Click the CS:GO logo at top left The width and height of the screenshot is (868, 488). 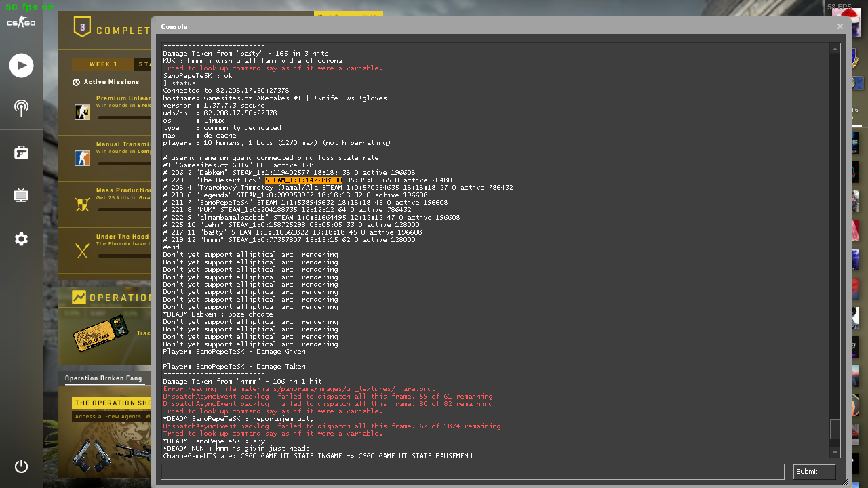coord(21,22)
